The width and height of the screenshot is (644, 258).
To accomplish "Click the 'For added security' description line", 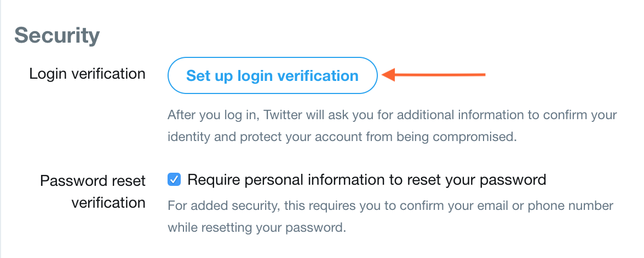I will click(x=390, y=206).
